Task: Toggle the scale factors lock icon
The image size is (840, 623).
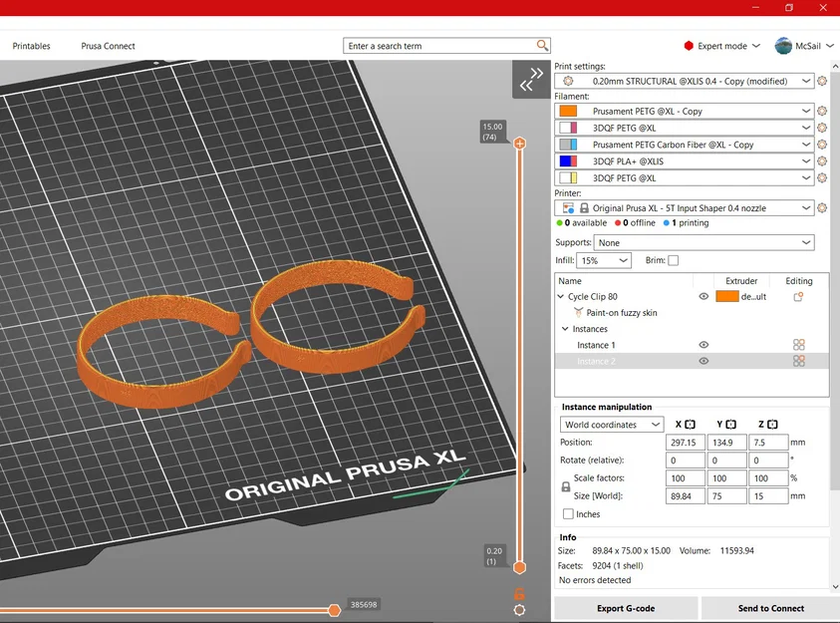Action: click(x=566, y=486)
